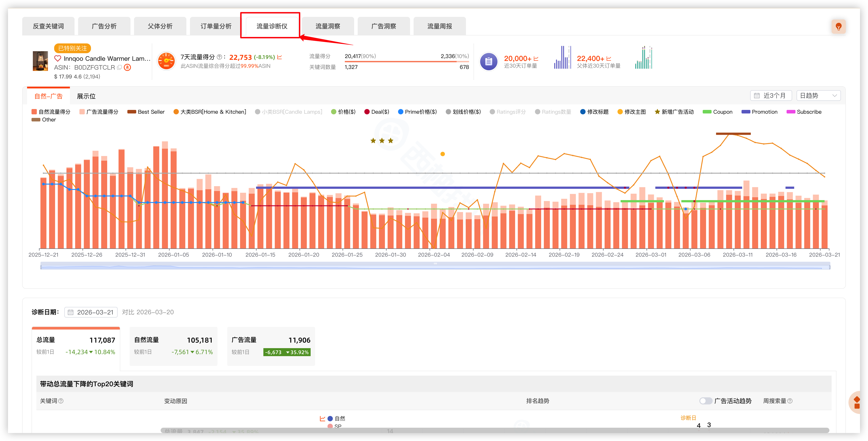Screen dimensions: 868x441
Task: Click the heart favorite icon beside product
Action: coord(58,59)
